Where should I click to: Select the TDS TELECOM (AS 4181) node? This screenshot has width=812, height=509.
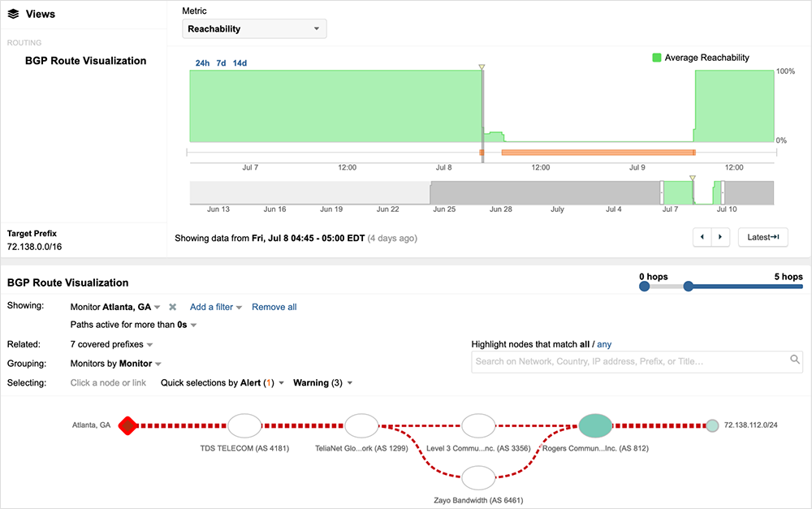[x=244, y=425]
